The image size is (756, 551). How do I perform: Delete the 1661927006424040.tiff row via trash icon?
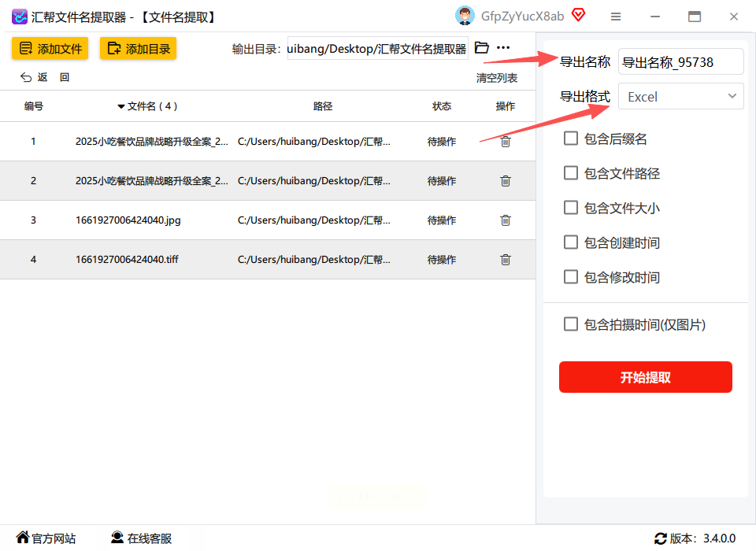[x=506, y=260]
